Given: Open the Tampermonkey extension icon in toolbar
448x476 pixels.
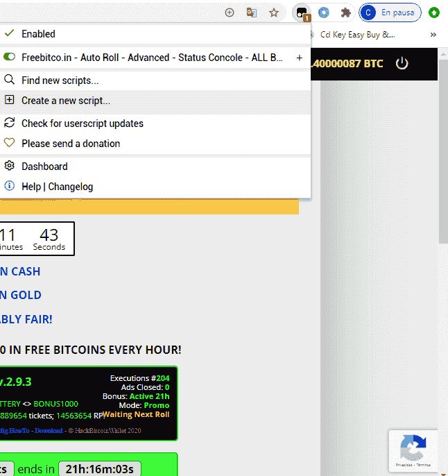Looking at the screenshot, I should (x=302, y=13).
